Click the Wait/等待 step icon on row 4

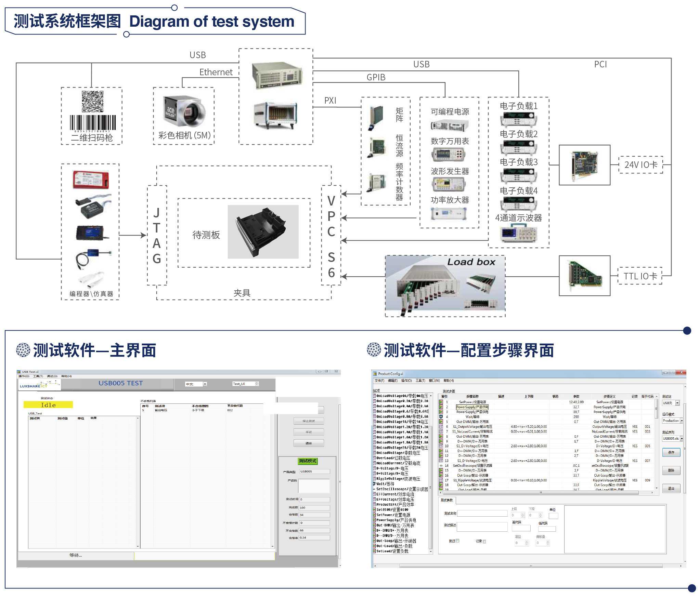[441, 417]
